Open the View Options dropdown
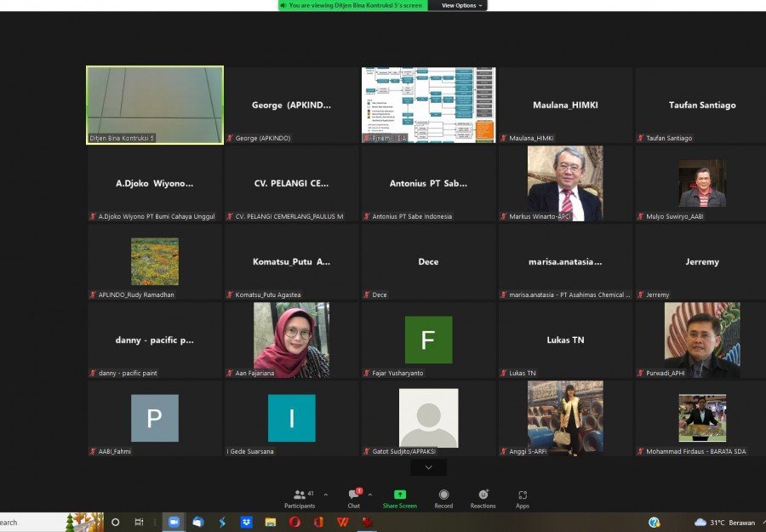This screenshot has width=766, height=532. click(x=461, y=5)
